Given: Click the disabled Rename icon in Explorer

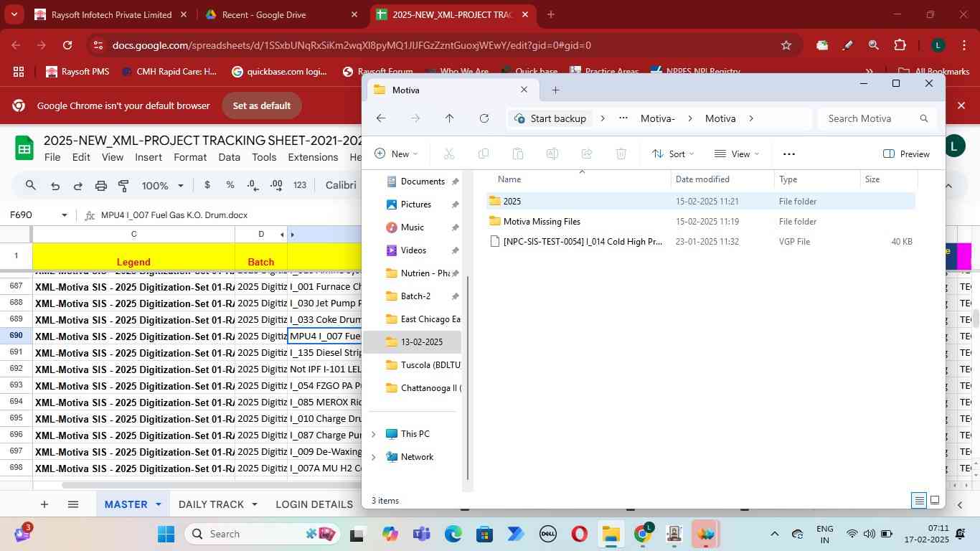Looking at the screenshot, I should click(552, 154).
